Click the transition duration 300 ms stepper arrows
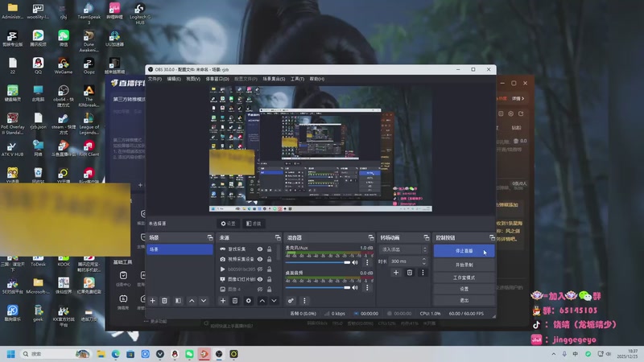This screenshot has width=644, height=362. tap(425, 261)
